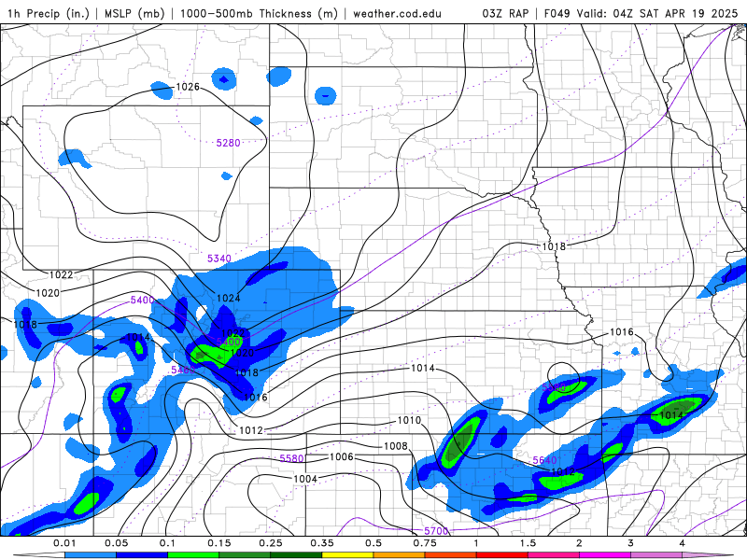The width and height of the screenshot is (747, 560).
Task: Select the 1026 isobar label
Action: (188, 87)
